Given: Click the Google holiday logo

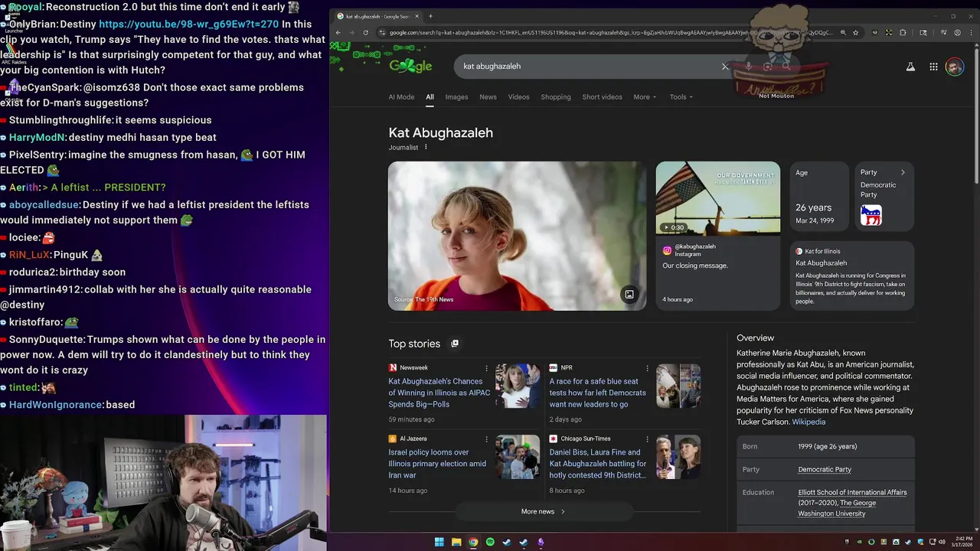Looking at the screenshot, I should (410, 66).
